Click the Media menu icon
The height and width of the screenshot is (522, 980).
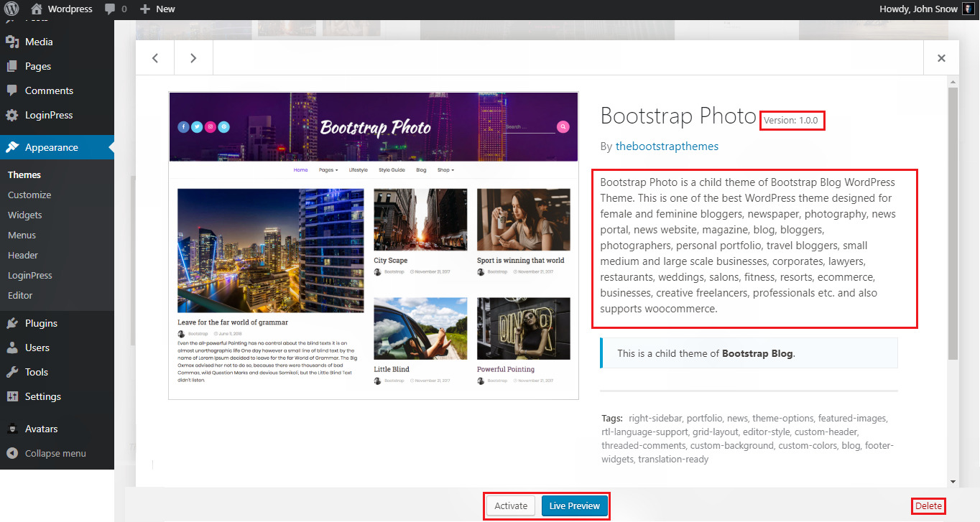12,42
